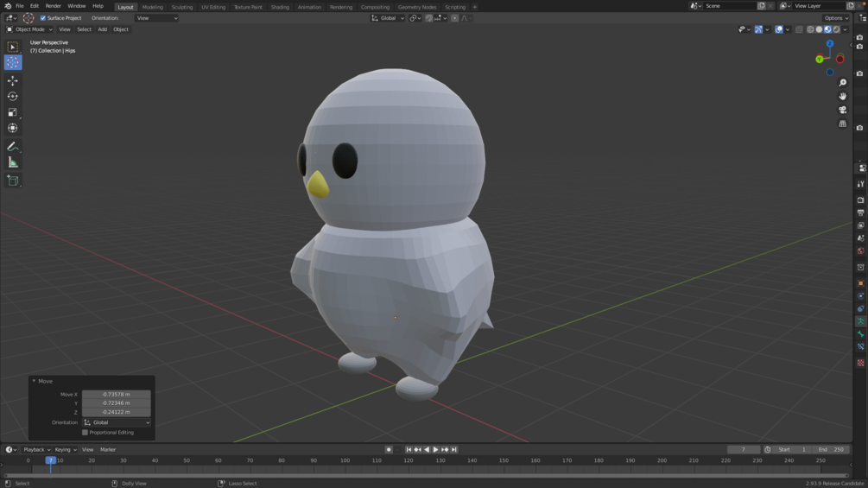This screenshot has width=868, height=488.
Task: Switch perspective/orthographic grid icon
Action: click(x=843, y=124)
